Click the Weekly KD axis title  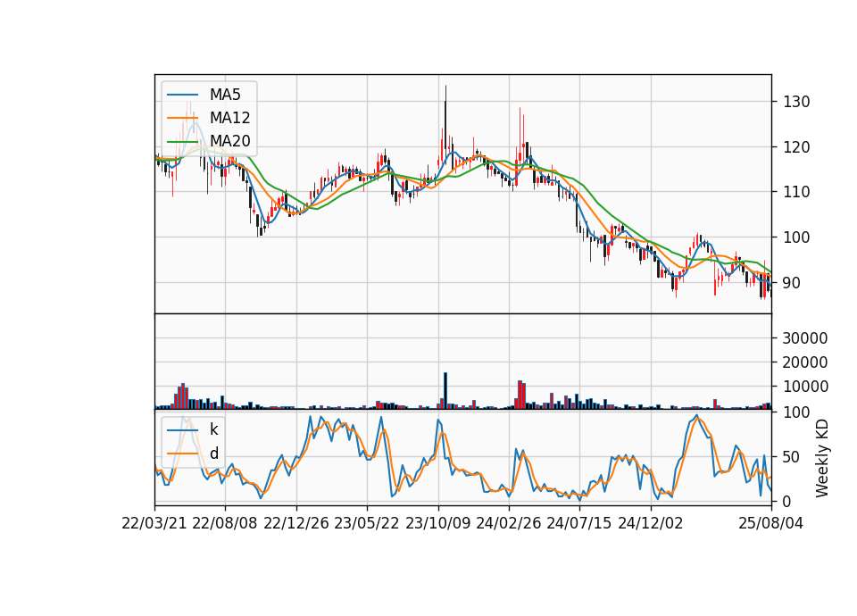pos(822,458)
